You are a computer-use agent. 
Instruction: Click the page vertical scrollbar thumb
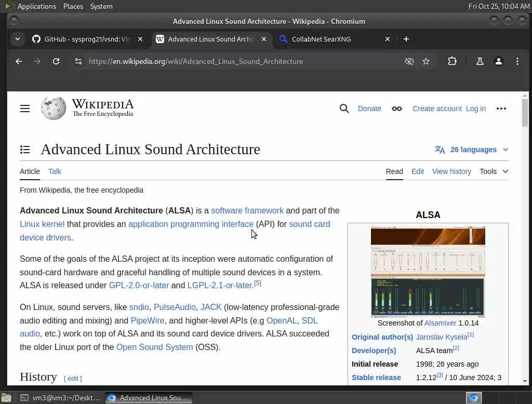[x=525, y=113]
